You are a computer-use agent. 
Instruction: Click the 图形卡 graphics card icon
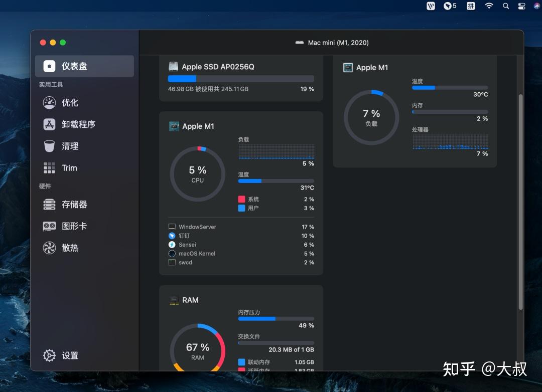point(49,226)
